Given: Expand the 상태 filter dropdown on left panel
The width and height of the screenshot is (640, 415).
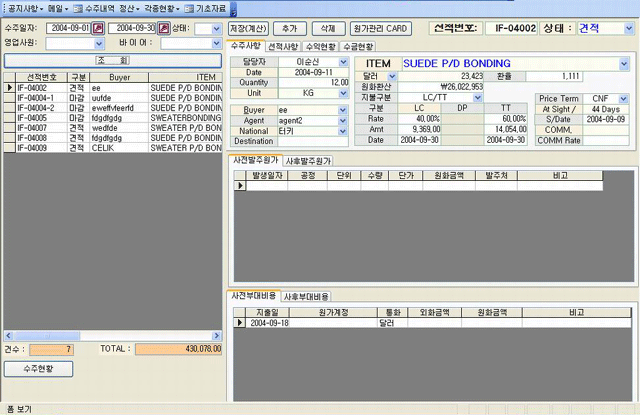Looking at the screenshot, I should [x=217, y=29].
